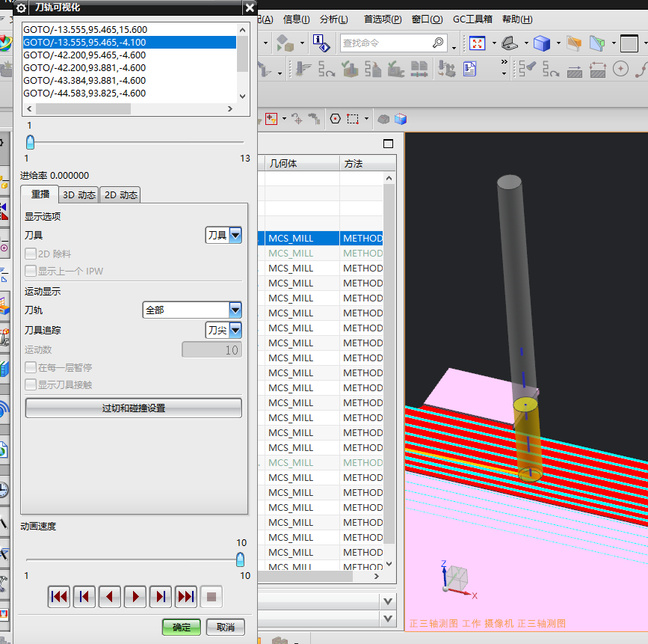Image resolution: width=648 pixels, height=644 pixels.
Task: Open dropdown arrow after command search box
Action: 454,48
